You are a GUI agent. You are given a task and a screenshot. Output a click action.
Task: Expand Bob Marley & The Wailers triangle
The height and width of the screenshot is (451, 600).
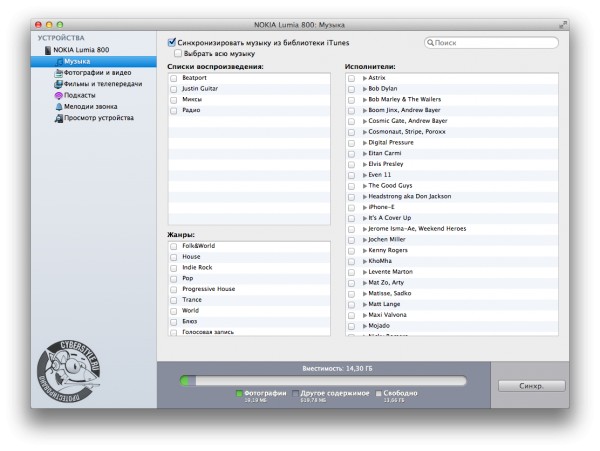[365, 99]
